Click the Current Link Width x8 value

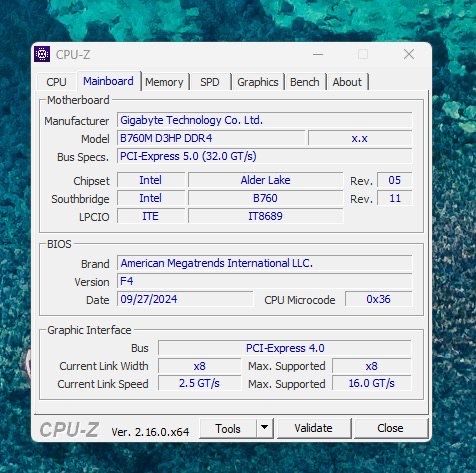(x=200, y=366)
